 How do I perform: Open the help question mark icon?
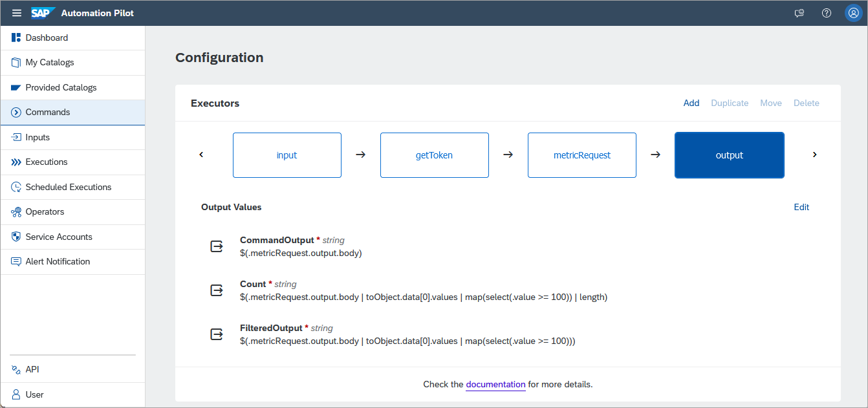[x=827, y=13]
